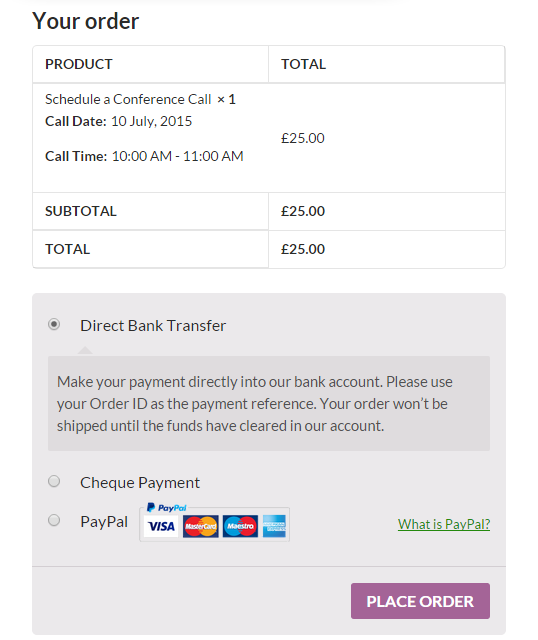Click the Direct Bank Transfer label
The width and height of the screenshot is (538, 640).
point(153,326)
